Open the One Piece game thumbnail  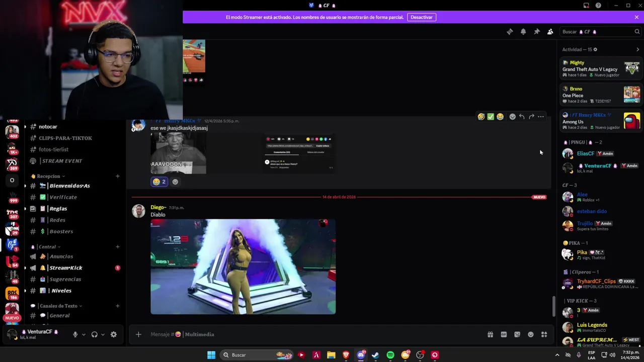(632, 95)
